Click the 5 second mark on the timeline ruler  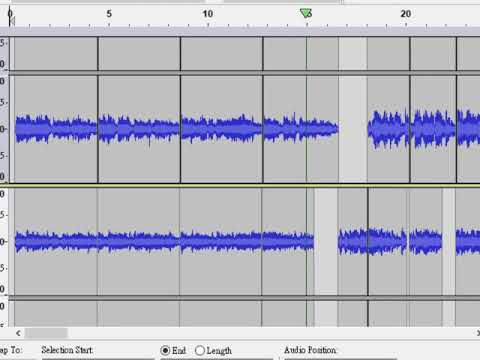109,14
